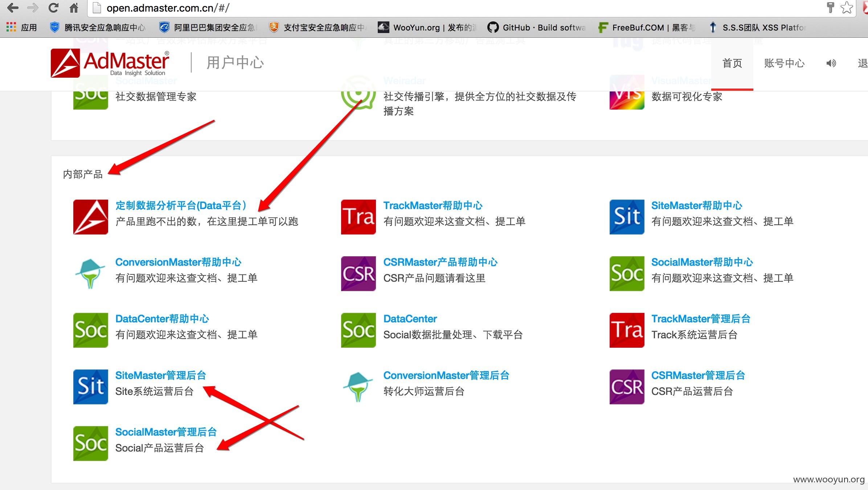868x490 pixels.
Task: Click the text CSR产品问题请看这里
Action: pos(434,278)
